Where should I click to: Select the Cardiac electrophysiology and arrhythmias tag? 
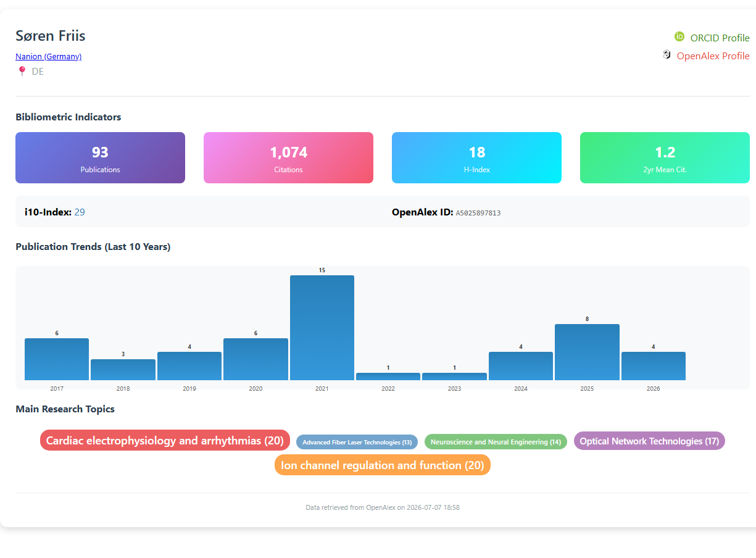(165, 440)
